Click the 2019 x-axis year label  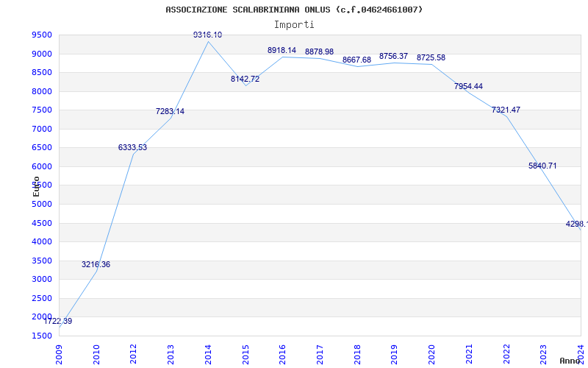click(395, 355)
